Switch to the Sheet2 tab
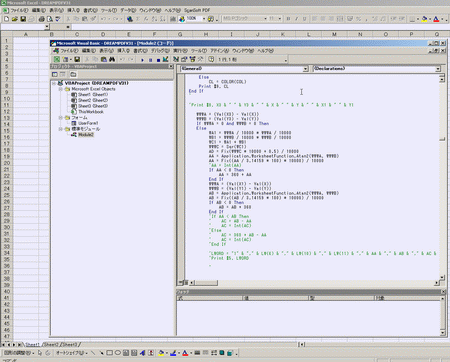Image resolution: width=450 pixels, height=362 pixels. click(x=51, y=345)
